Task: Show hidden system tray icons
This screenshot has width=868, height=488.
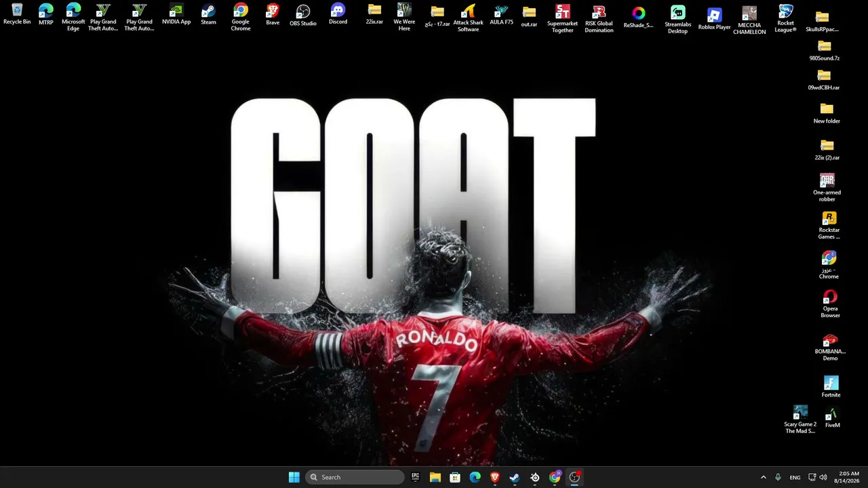Action: click(763, 477)
